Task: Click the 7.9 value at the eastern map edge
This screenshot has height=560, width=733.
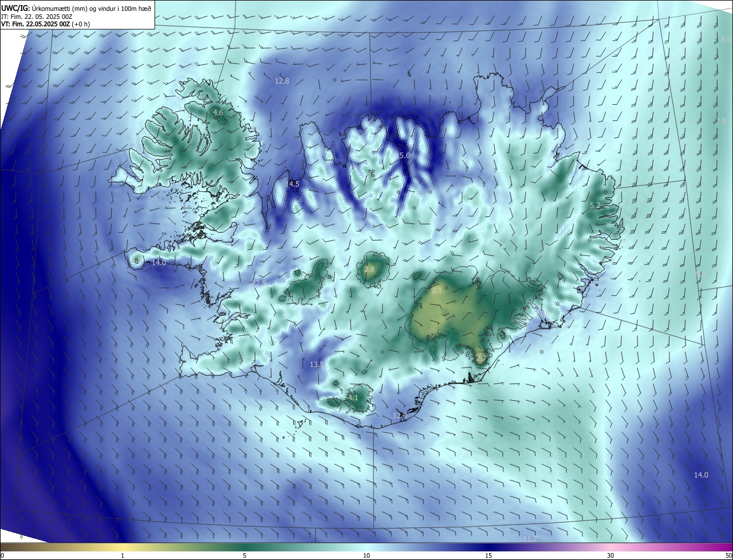Action: [721, 121]
